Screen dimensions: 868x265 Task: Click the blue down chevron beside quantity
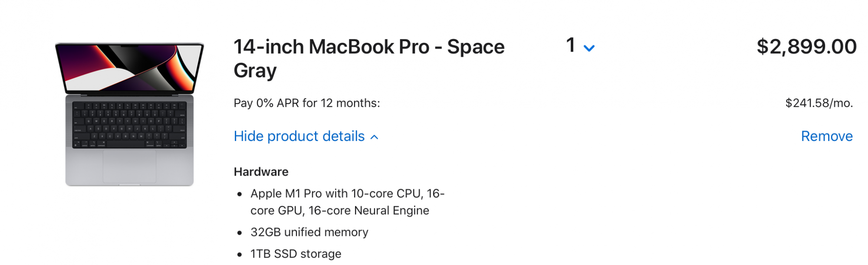point(589,48)
